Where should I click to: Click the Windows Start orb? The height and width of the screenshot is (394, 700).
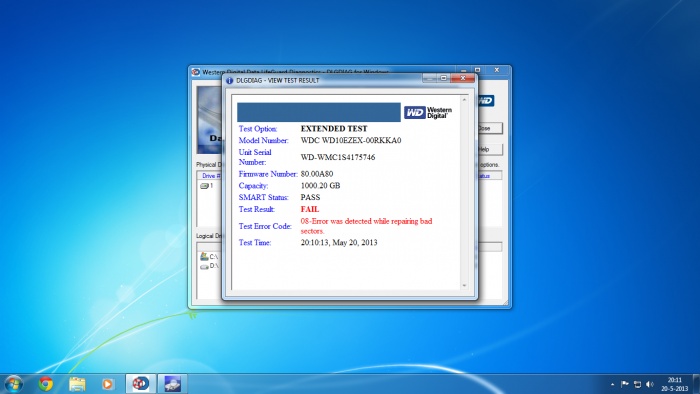[x=13, y=384]
